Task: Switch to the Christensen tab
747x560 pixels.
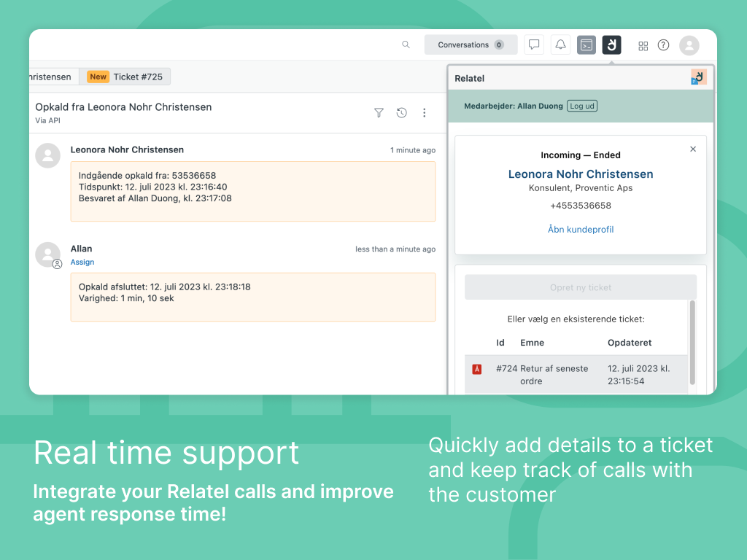Action: pos(51,77)
